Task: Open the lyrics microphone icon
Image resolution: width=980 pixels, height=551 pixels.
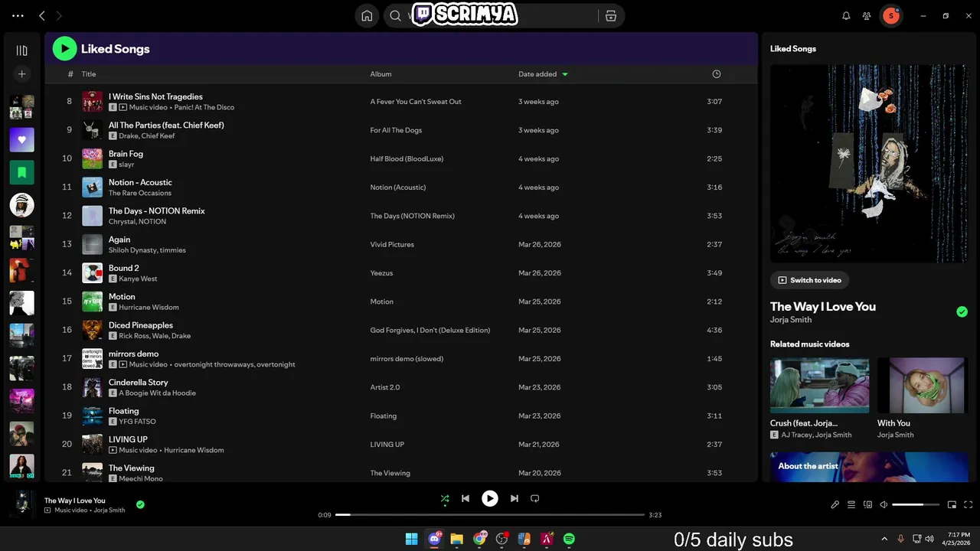Action: 835,504
